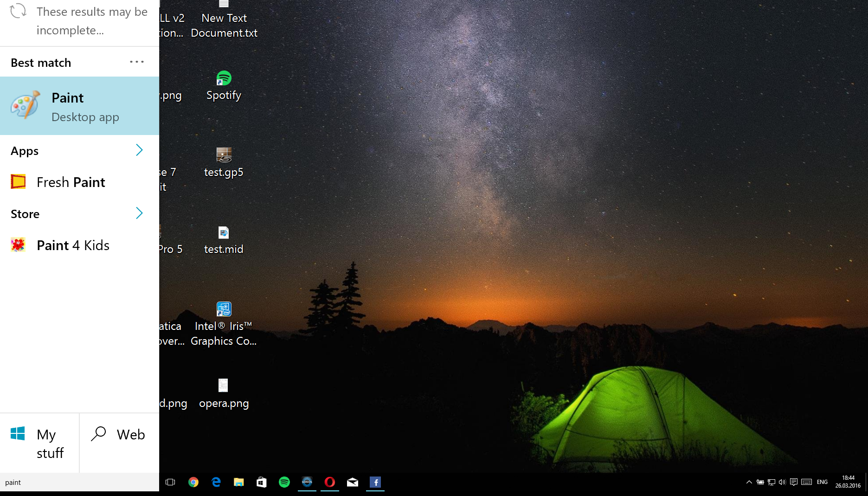This screenshot has height=496, width=868.
Task: Launch Google Chrome from taskbar
Action: pos(193,482)
